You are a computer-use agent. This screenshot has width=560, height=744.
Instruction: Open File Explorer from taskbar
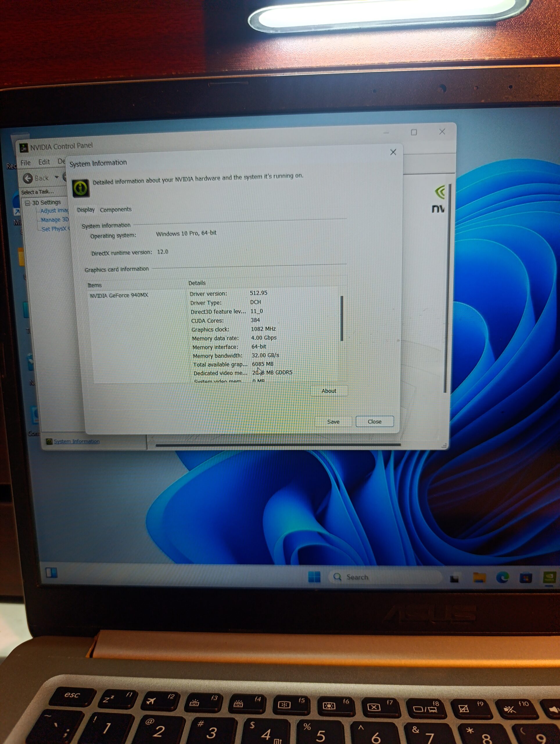[x=479, y=577]
